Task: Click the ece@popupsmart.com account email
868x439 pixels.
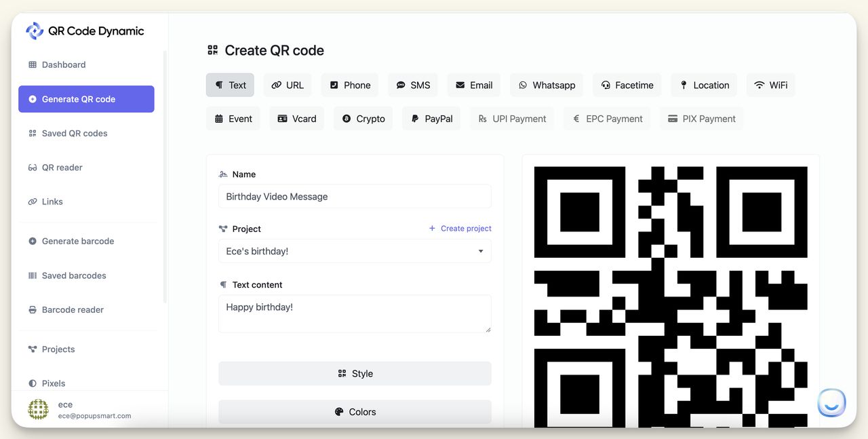Action: coord(95,416)
